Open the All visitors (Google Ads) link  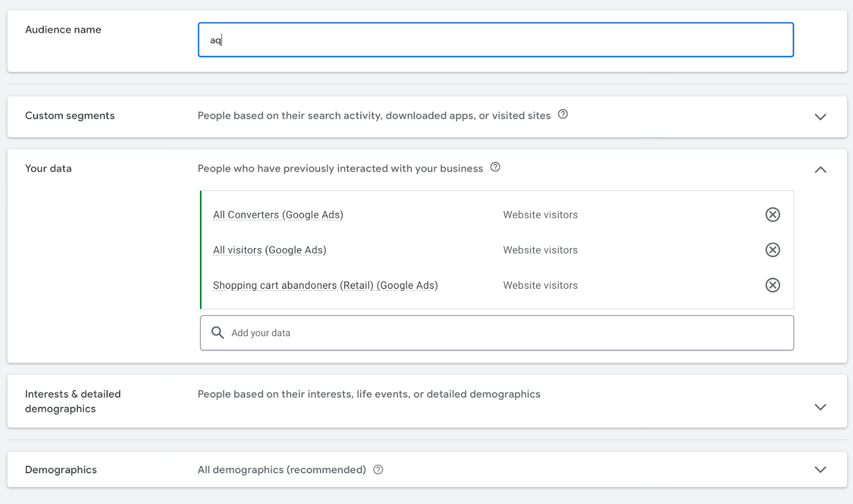point(269,250)
